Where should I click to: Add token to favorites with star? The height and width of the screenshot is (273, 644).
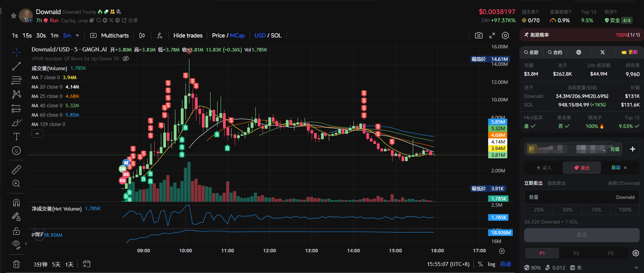coord(14,16)
